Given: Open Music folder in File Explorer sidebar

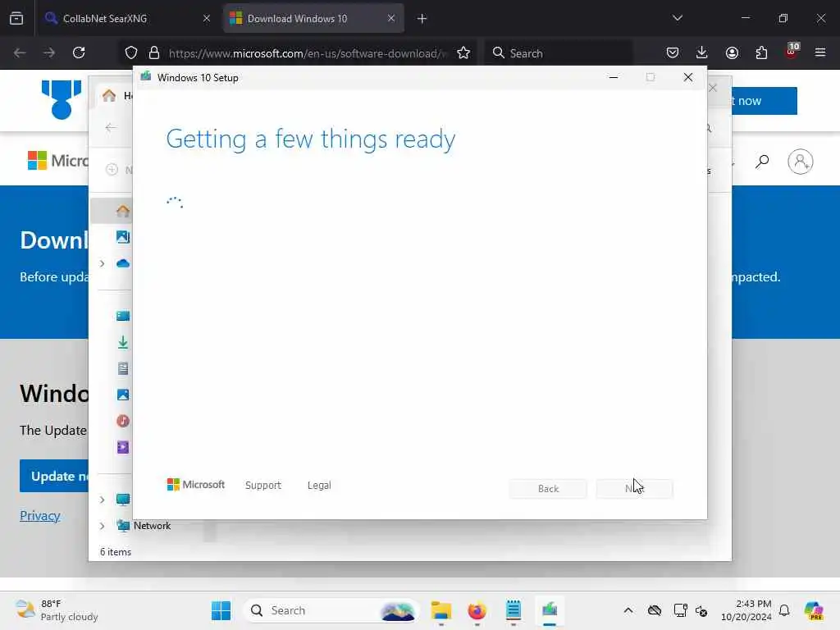Looking at the screenshot, I should pos(123,421).
